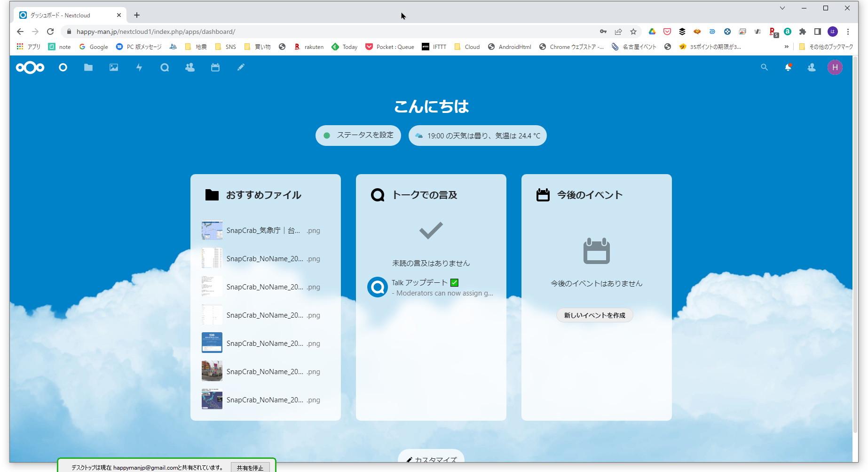Open the user avatar menu H
This screenshot has height=472, width=868.
835,68
